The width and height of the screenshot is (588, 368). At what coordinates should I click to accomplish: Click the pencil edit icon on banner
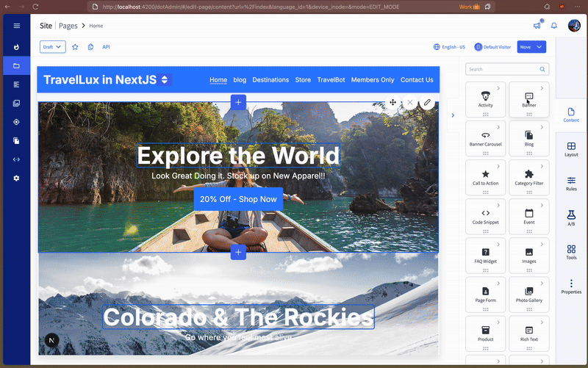[x=427, y=103]
